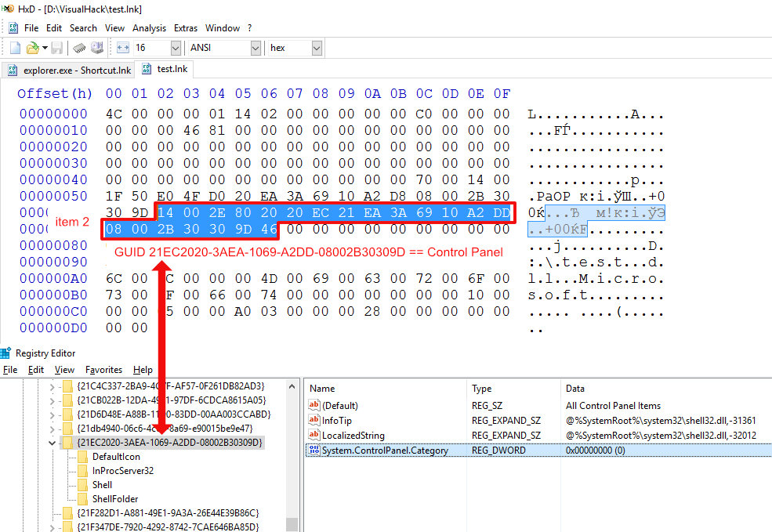The width and height of the screenshot is (772, 532).
Task: Click the Open RAM memory chip icon
Action: (x=79, y=48)
